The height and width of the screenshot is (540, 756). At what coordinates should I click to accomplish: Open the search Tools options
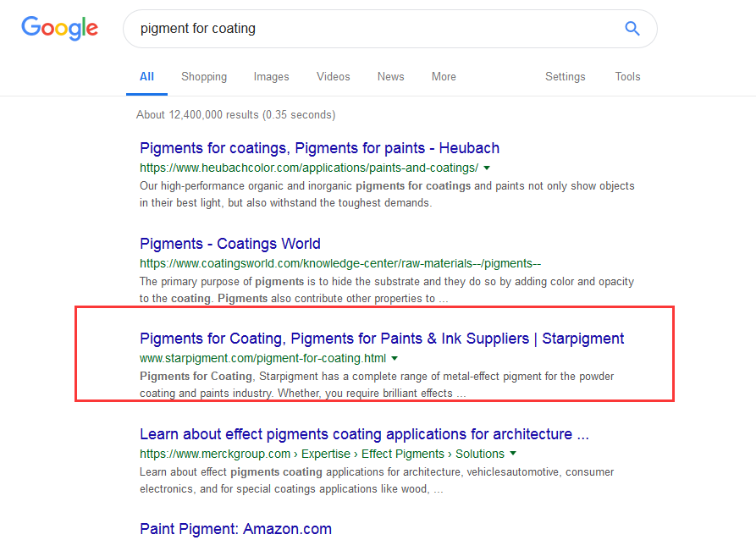tap(627, 77)
